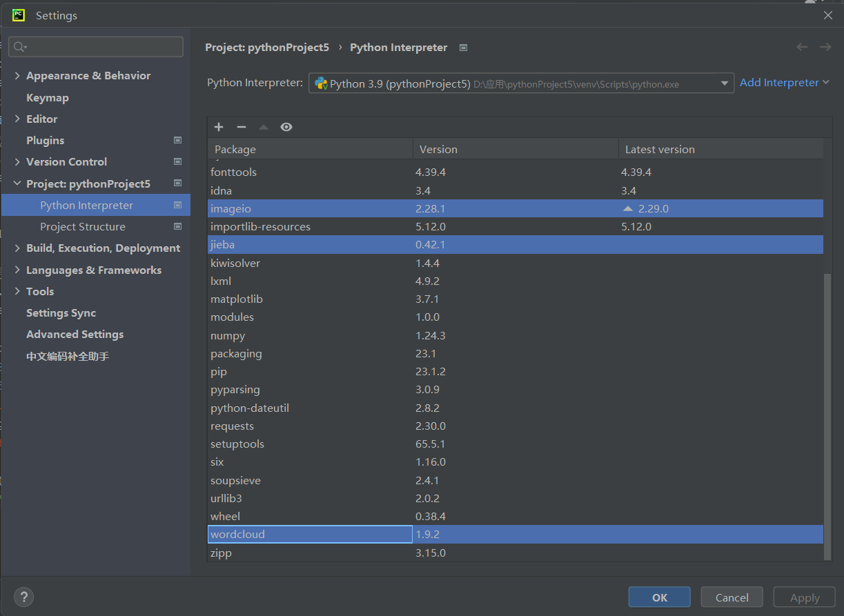Select the setuptools package row
The image size is (844, 616).
coord(516,444)
